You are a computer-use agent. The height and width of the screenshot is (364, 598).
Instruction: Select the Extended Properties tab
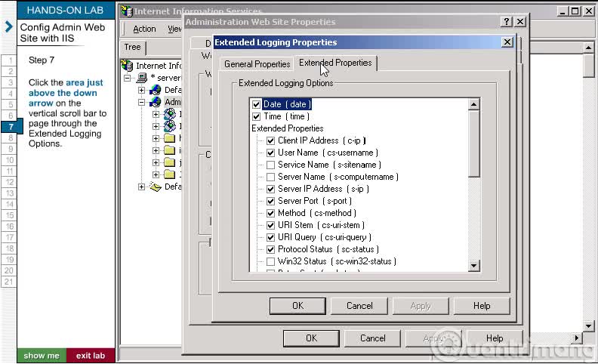pos(335,63)
